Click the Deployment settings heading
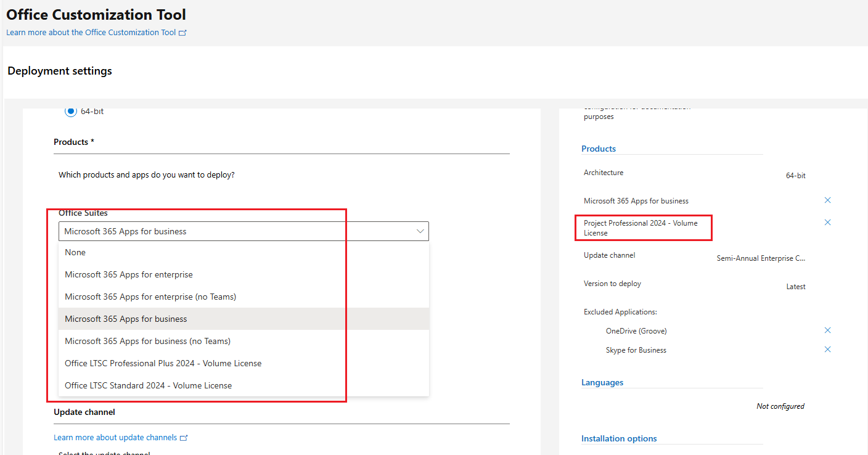The height and width of the screenshot is (455, 868). (60, 71)
